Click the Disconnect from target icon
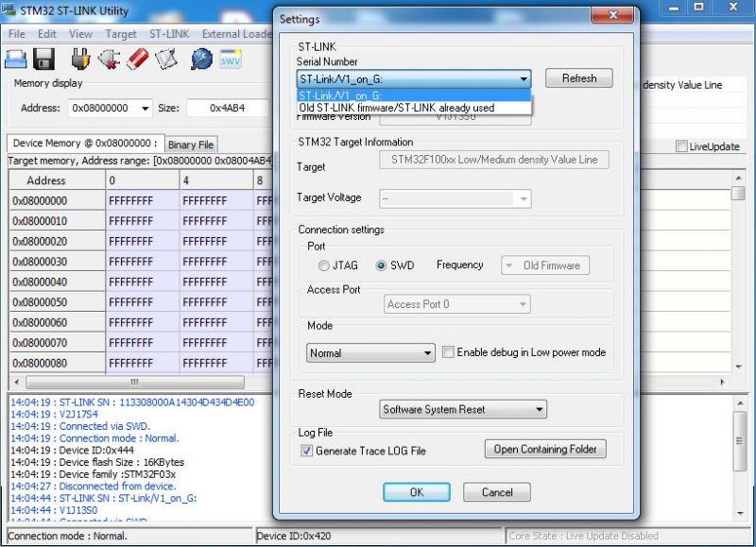The height and width of the screenshot is (547, 756). tap(110, 60)
